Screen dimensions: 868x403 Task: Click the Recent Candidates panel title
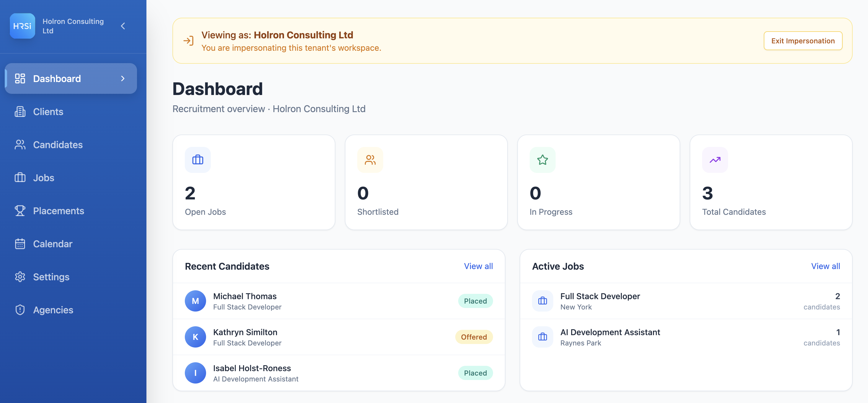click(227, 266)
